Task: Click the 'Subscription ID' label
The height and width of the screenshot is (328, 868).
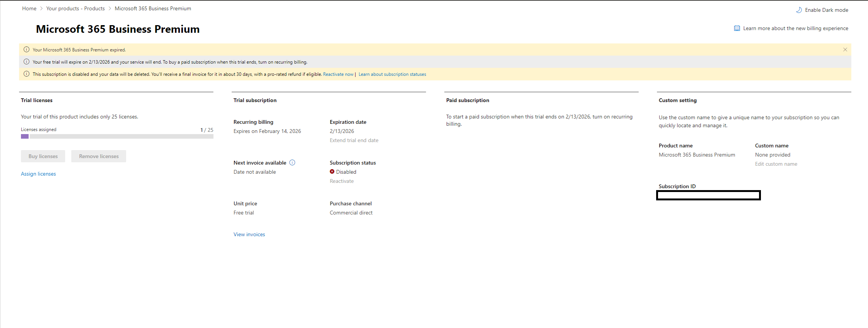Action: (x=677, y=186)
